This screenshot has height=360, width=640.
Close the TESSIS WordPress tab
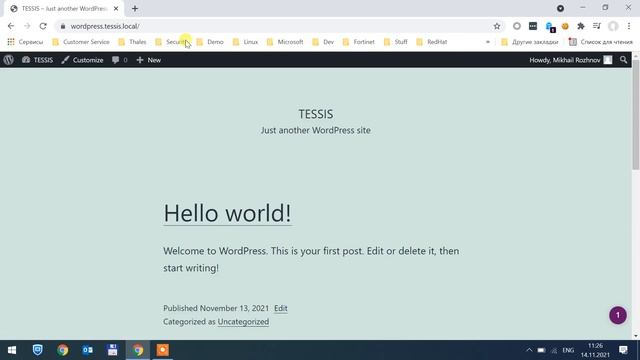pos(116,9)
